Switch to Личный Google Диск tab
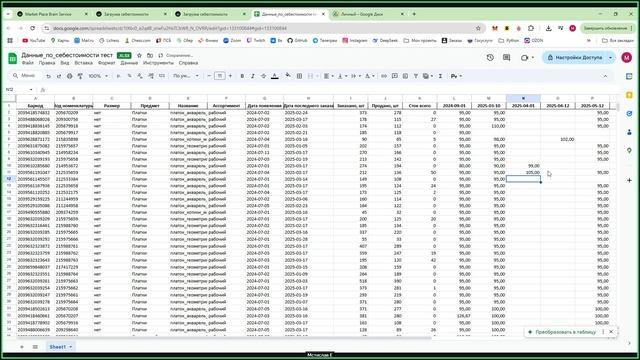The image size is (640, 360). [367, 14]
